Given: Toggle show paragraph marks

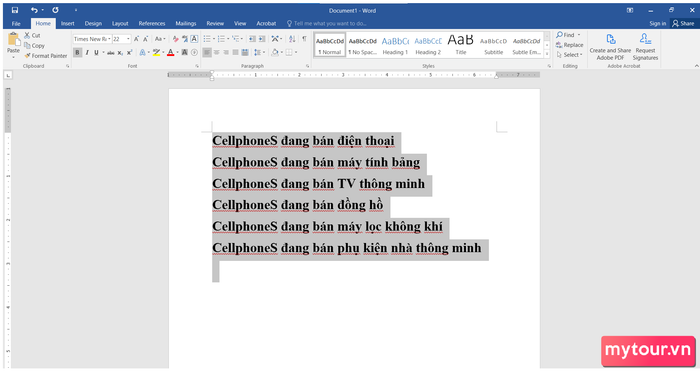Looking at the screenshot, I should point(304,39).
